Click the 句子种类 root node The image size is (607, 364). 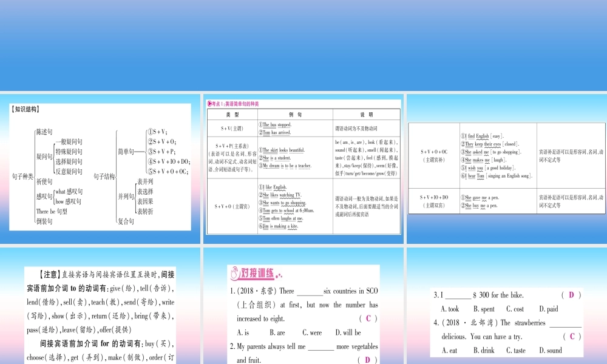[x=22, y=177]
